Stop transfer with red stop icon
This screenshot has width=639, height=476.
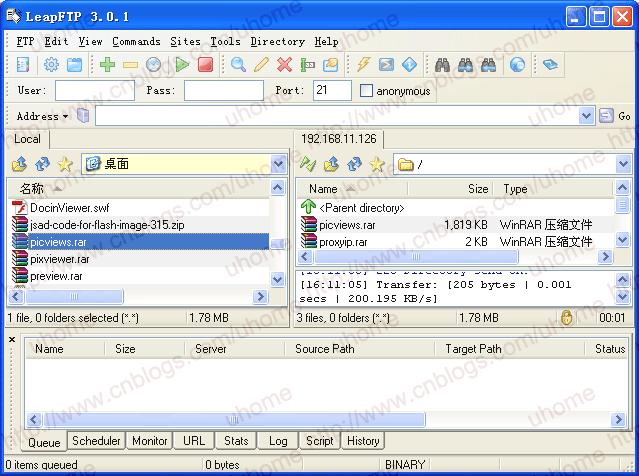[205, 64]
